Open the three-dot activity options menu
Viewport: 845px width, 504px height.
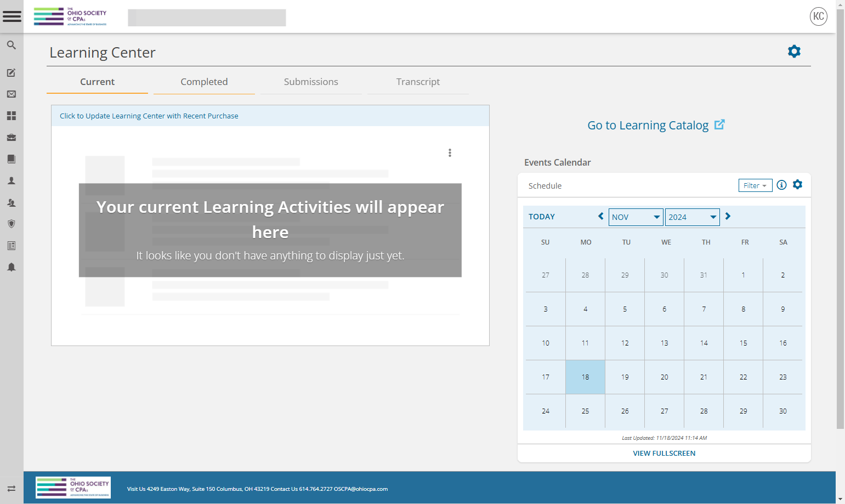click(x=450, y=153)
